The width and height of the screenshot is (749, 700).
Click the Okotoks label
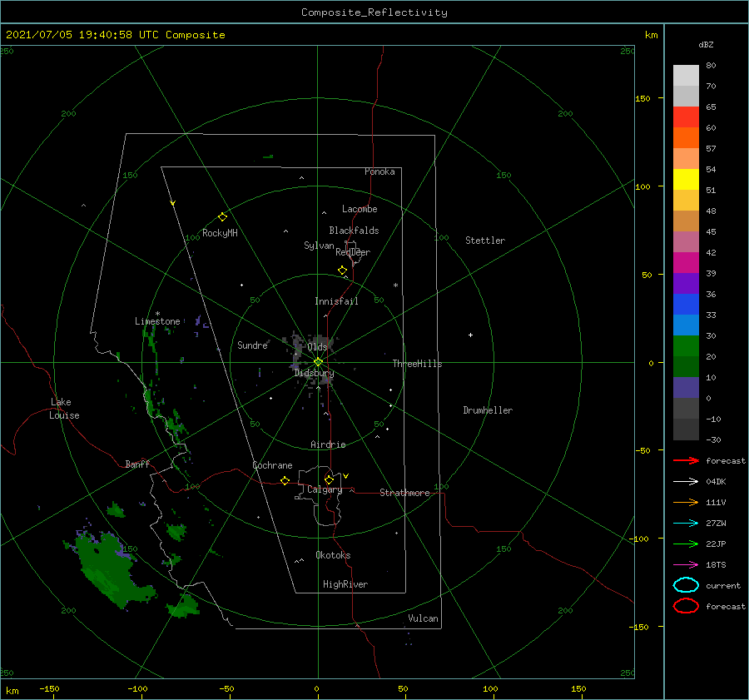333,555
